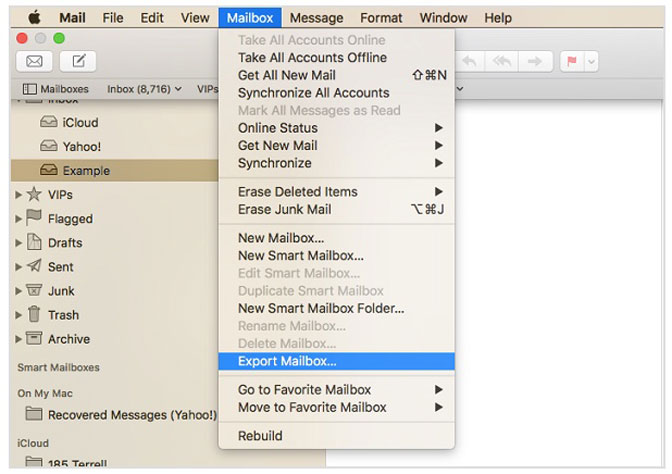
Task: Expand the Flagged disclosure triangle
Action: (18, 219)
